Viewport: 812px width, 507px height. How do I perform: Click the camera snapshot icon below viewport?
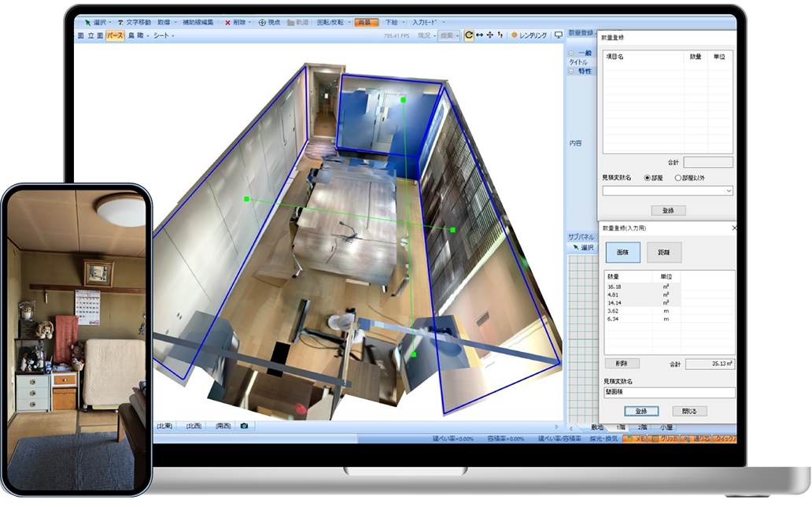tap(244, 426)
